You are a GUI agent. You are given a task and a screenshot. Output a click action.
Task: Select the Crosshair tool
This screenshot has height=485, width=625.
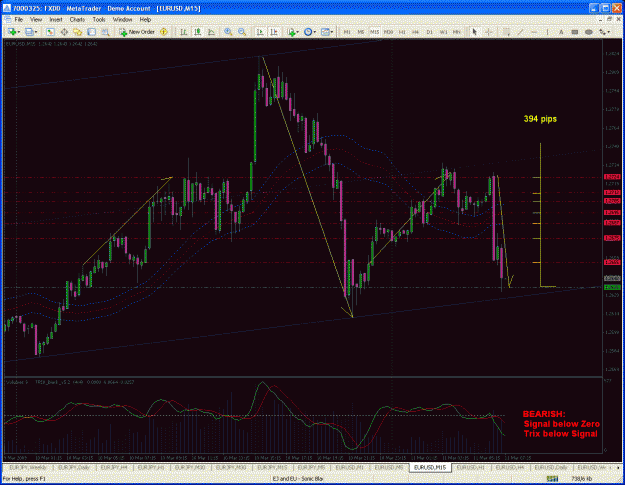click(x=489, y=32)
